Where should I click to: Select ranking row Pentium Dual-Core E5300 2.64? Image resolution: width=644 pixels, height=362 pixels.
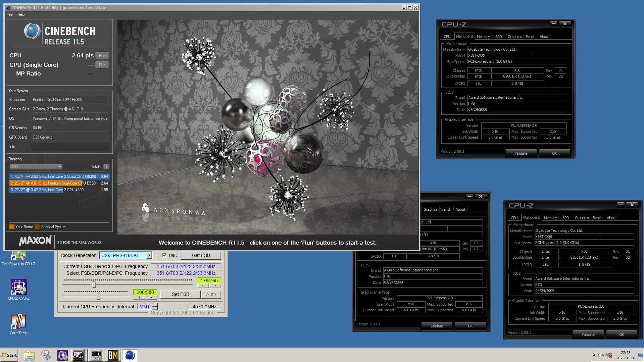(x=59, y=183)
